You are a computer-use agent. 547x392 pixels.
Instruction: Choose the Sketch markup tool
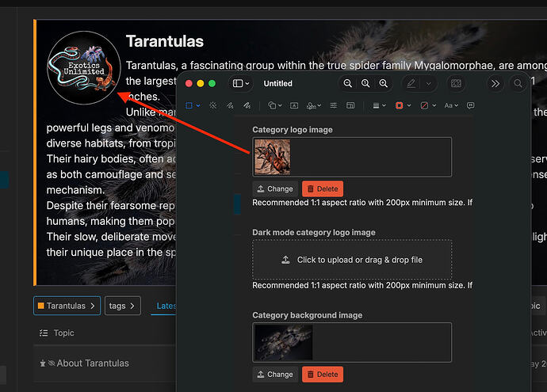coord(230,105)
